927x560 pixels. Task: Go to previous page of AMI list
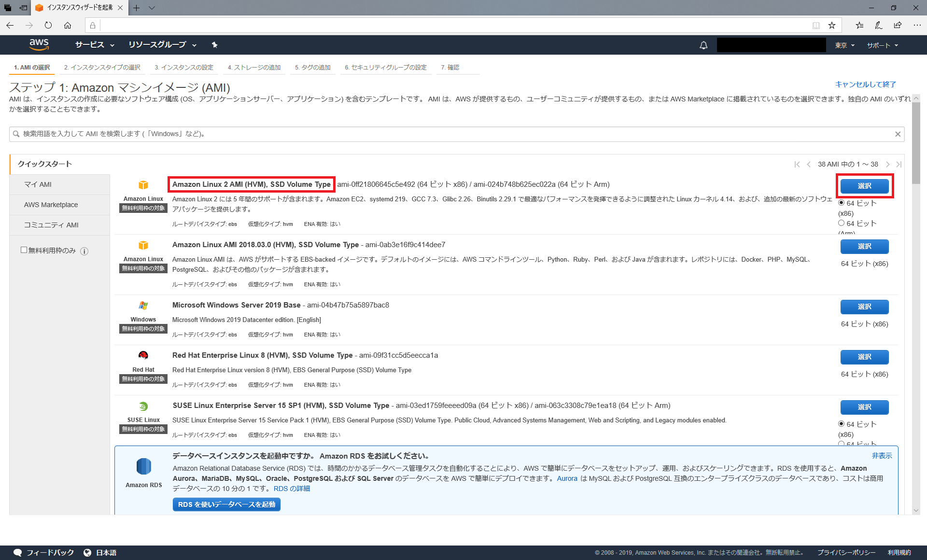click(809, 165)
